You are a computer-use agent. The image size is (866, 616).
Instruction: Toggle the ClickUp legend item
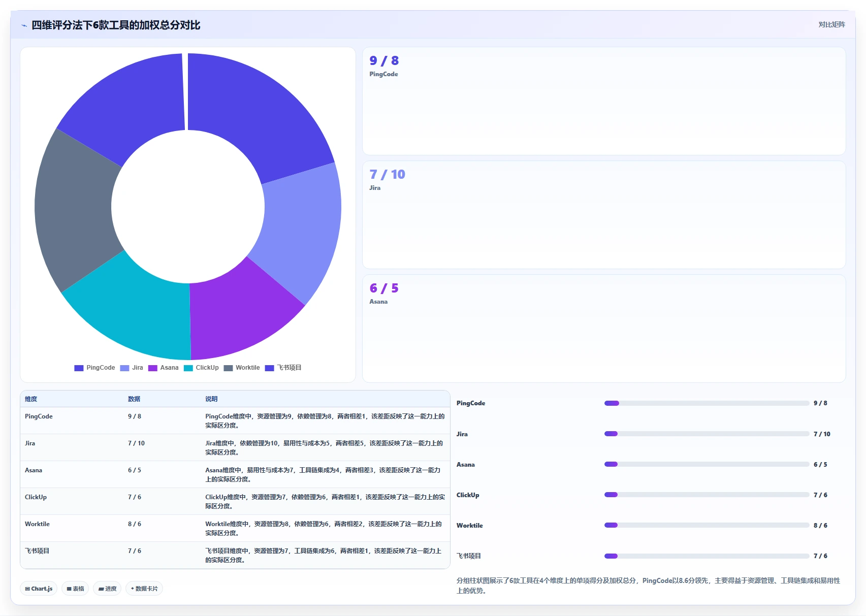pyautogui.click(x=201, y=368)
